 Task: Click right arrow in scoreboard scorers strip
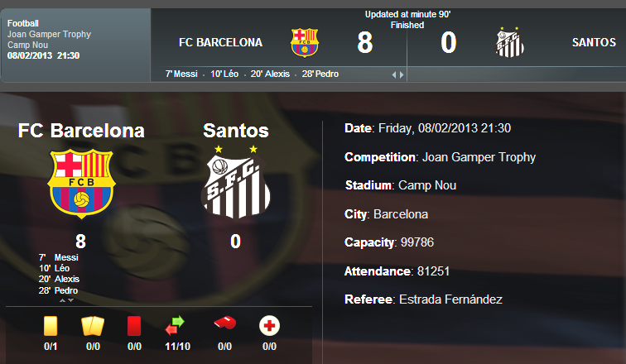click(402, 74)
